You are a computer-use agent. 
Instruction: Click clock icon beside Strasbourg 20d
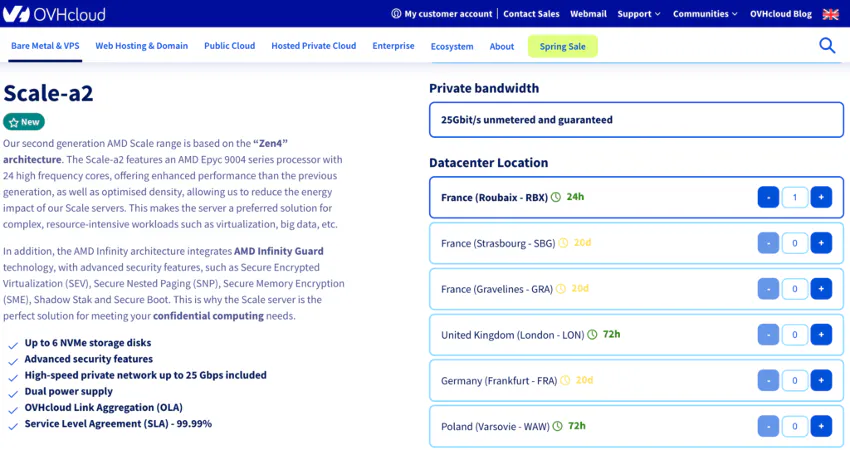563,243
